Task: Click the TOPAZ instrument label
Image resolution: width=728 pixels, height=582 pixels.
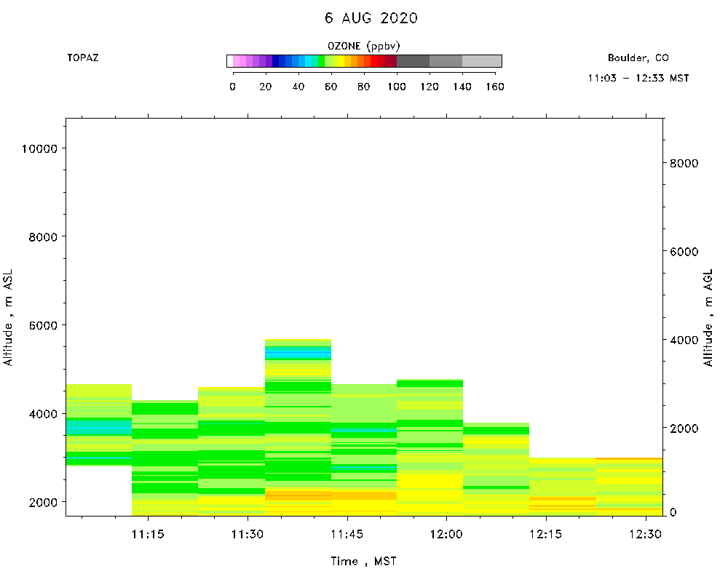Action: click(x=83, y=58)
